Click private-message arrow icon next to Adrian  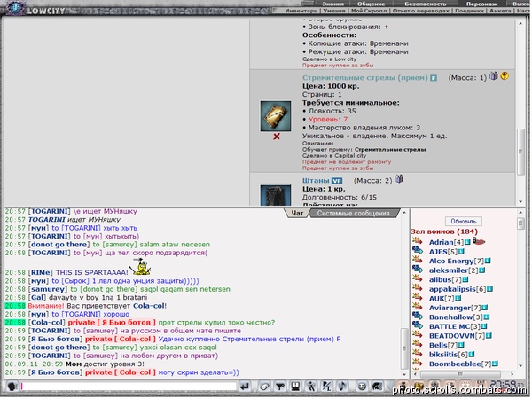(418, 241)
